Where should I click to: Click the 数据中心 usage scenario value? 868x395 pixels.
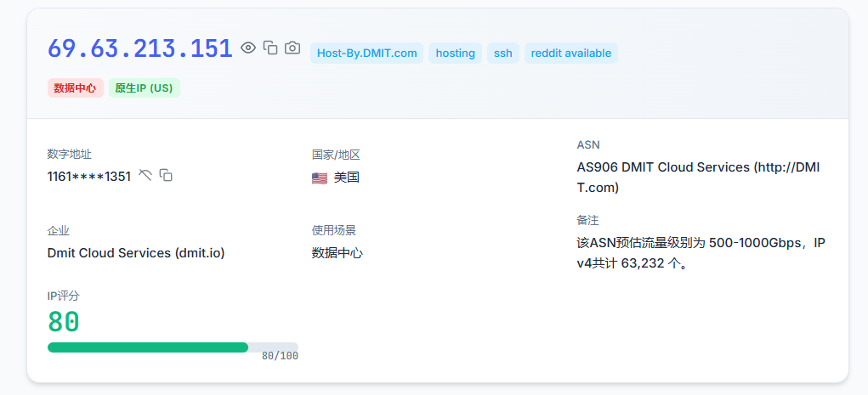338,253
